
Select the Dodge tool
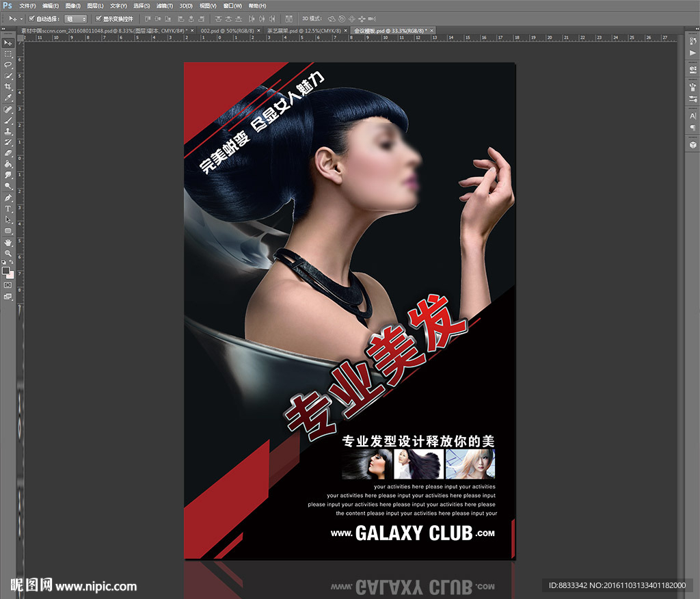[x=8, y=186]
